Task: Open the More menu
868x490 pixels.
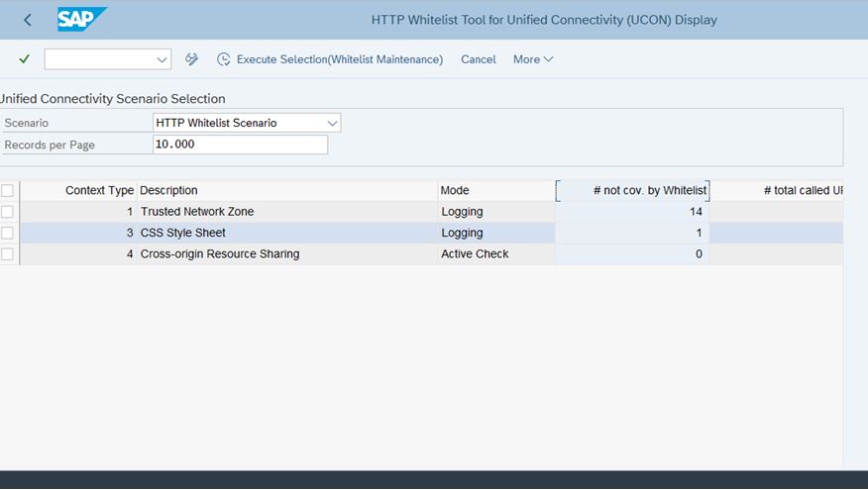Action: [532, 59]
